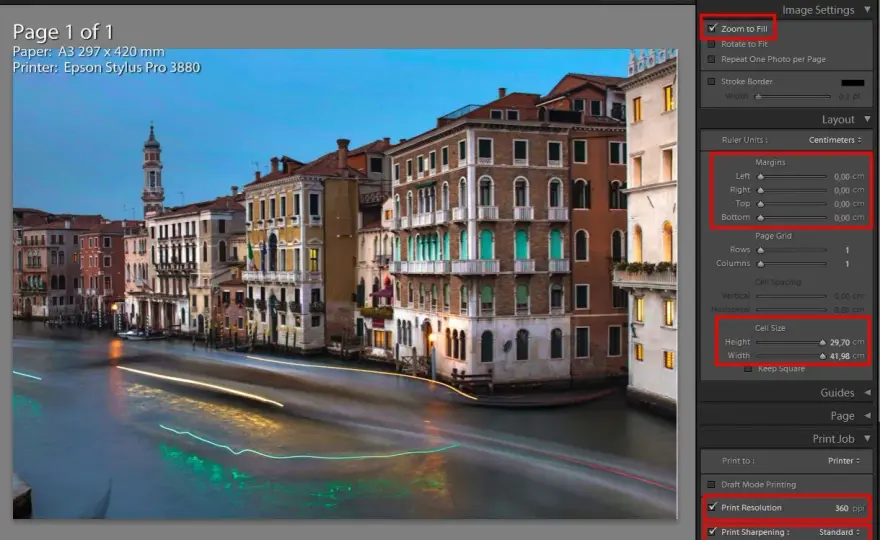Enable Repeat One Photo per Page
The height and width of the screenshot is (540, 880).
[x=711, y=59]
